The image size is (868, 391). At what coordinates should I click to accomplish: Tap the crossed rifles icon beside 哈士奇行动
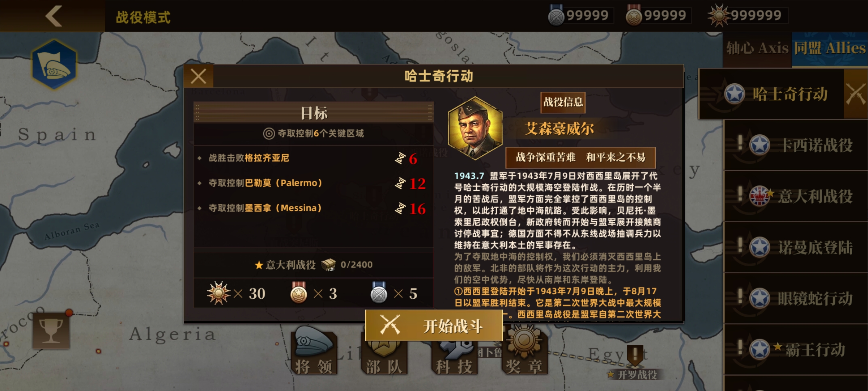tap(856, 94)
